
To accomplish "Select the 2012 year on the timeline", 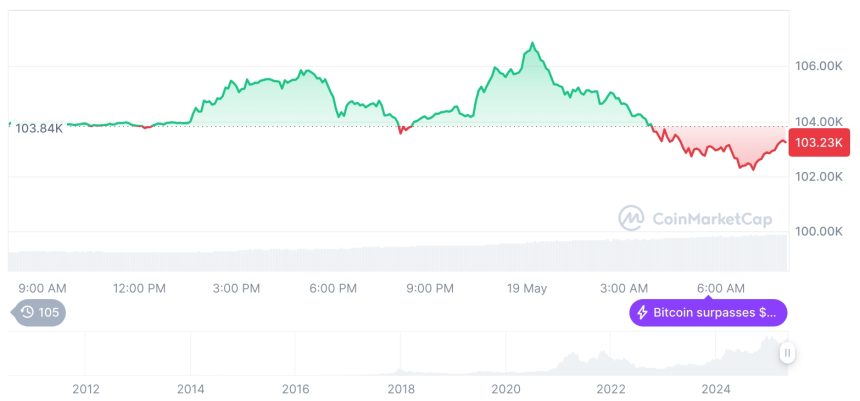I will (86, 388).
